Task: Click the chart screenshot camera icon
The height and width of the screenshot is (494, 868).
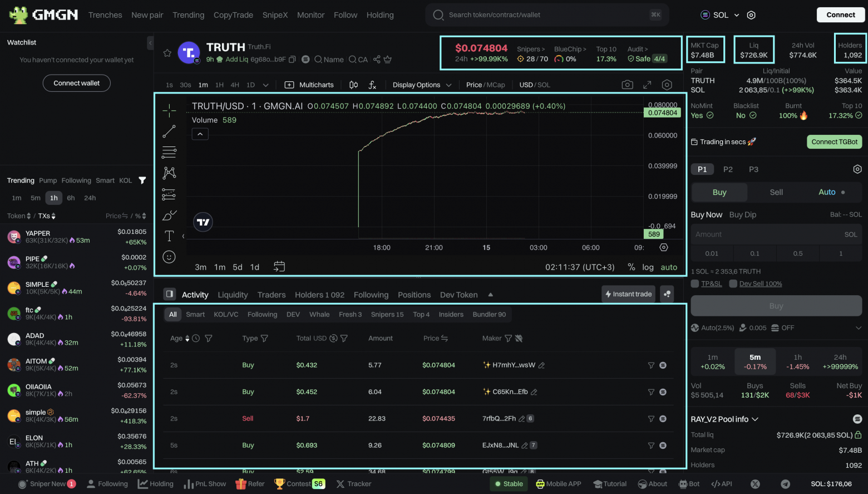Action: click(627, 84)
